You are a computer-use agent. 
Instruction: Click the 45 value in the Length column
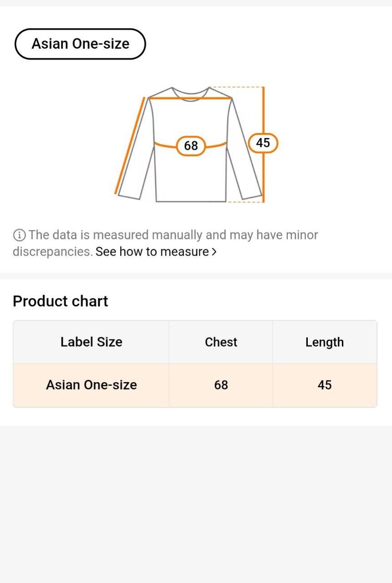(324, 385)
